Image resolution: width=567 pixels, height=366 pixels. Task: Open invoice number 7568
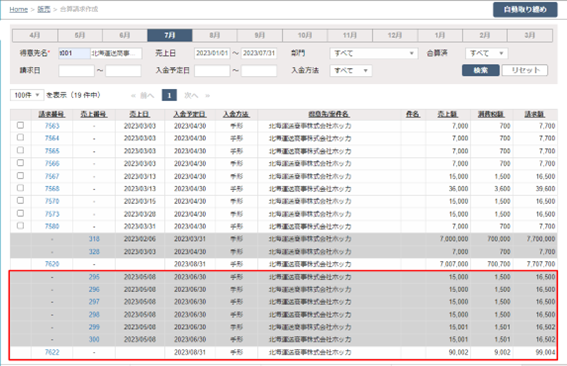(52, 188)
